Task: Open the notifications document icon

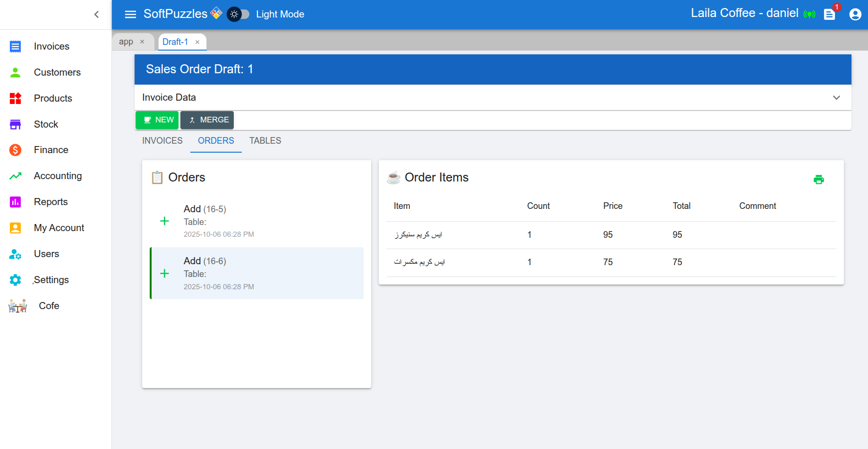Action: (x=829, y=15)
